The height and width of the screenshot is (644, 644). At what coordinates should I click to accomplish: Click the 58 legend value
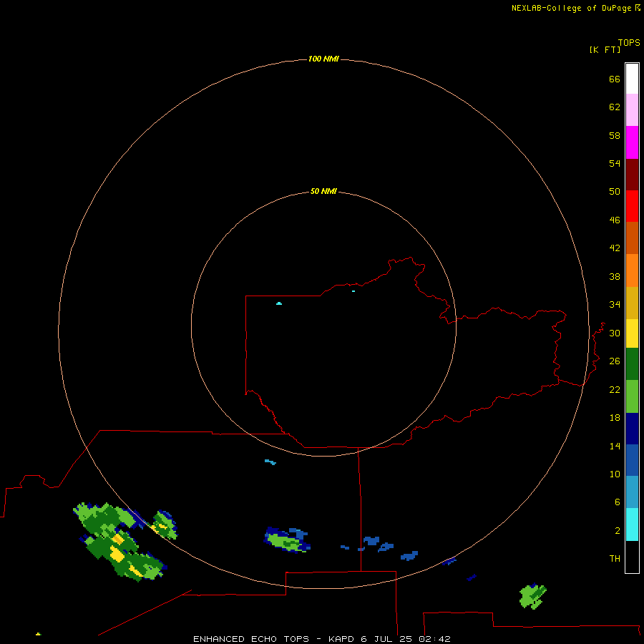point(615,135)
